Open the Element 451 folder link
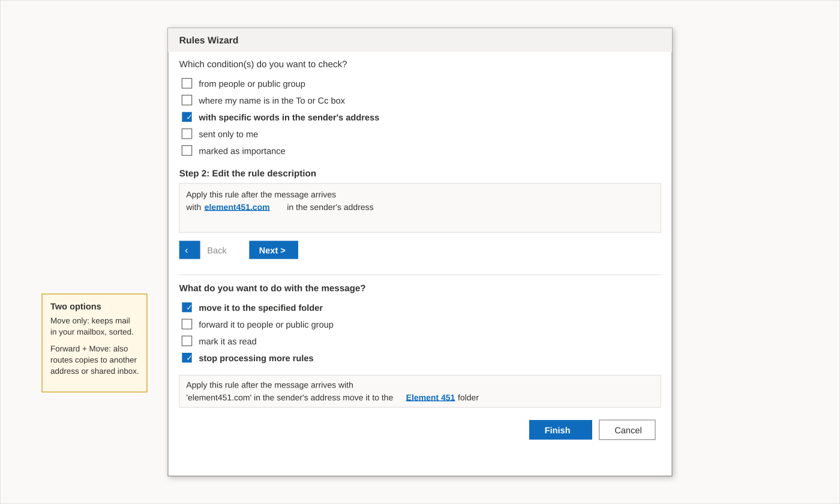Screen dimensions: 840x504 (x=430, y=398)
